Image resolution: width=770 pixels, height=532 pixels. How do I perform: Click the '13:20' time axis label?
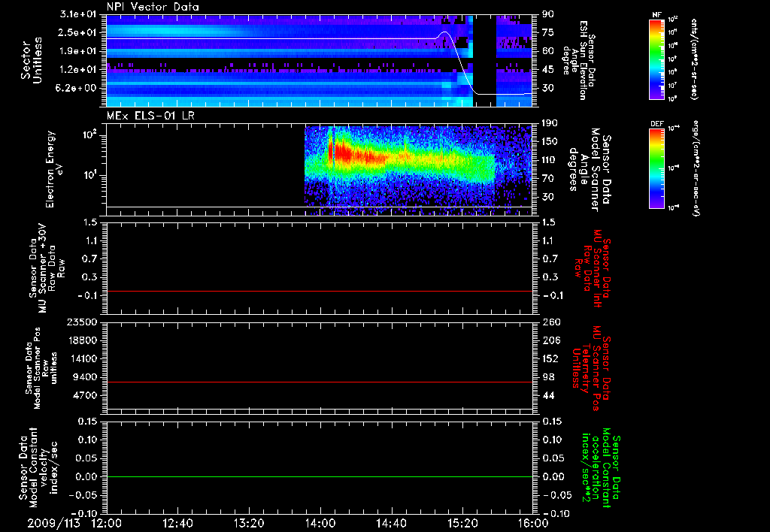(249, 524)
